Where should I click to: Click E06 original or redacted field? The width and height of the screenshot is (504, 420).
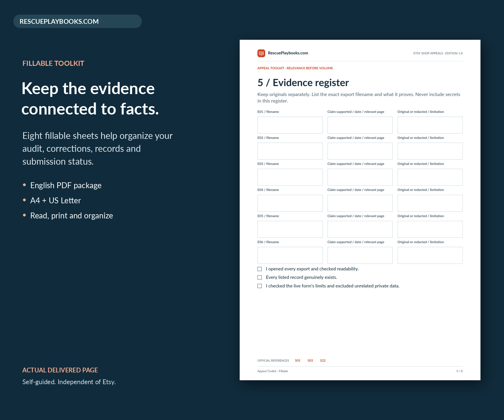(430, 255)
